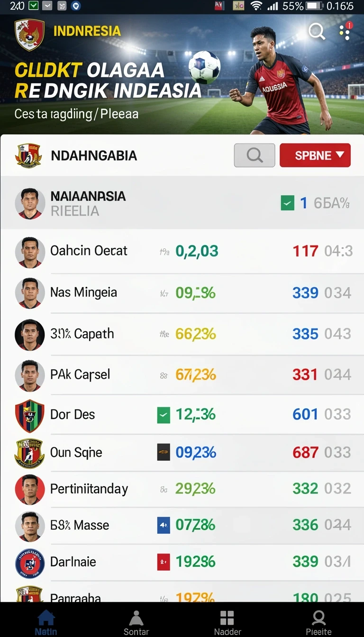364x637 pixels.
Task: Tap the Darlnaie round club badge
Action: pos(29,563)
